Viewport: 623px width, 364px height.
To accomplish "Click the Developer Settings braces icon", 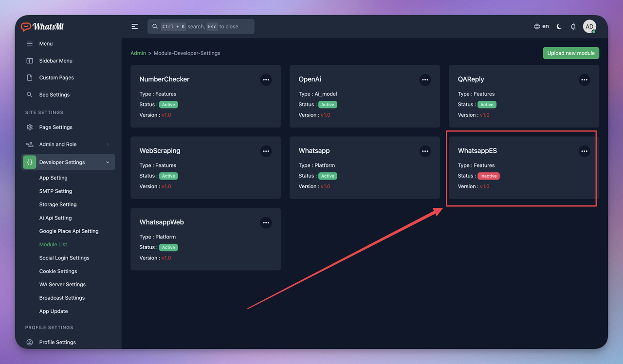I will coord(30,162).
